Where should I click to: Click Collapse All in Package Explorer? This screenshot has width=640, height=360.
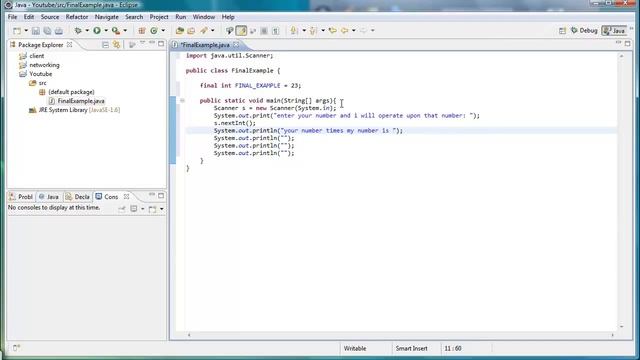coord(105,44)
